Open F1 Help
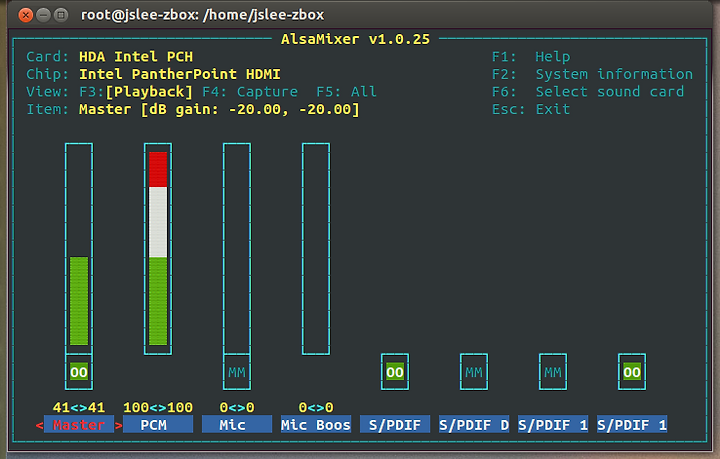720x459 pixels. pyautogui.click(x=531, y=56)
